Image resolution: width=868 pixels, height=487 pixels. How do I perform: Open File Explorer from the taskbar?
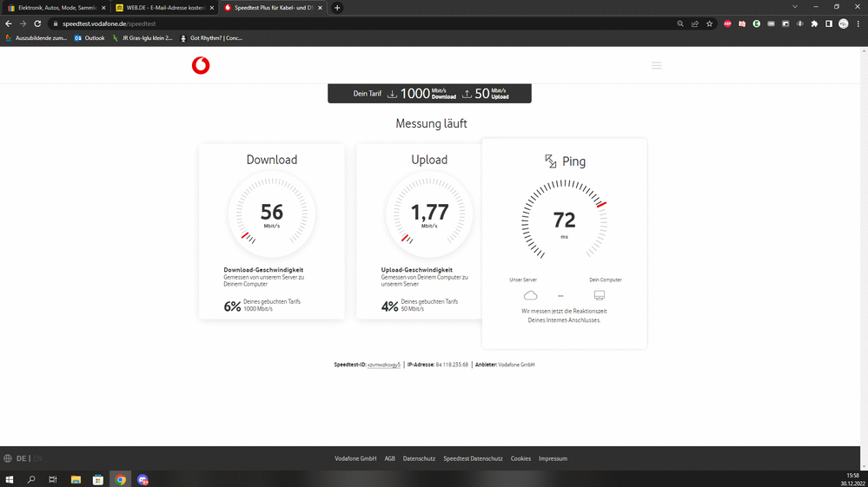click(x=76, y=479)
